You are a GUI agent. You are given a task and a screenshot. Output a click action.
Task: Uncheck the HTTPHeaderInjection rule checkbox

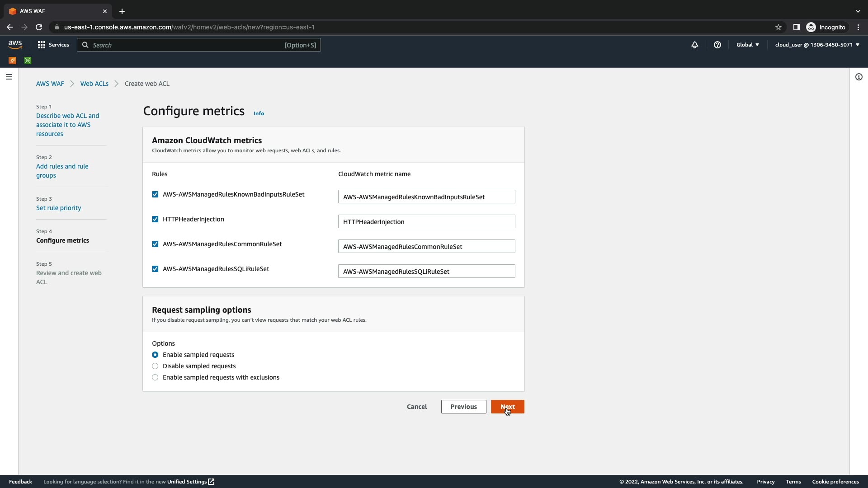pyautogui.click(x=155, y=219)
